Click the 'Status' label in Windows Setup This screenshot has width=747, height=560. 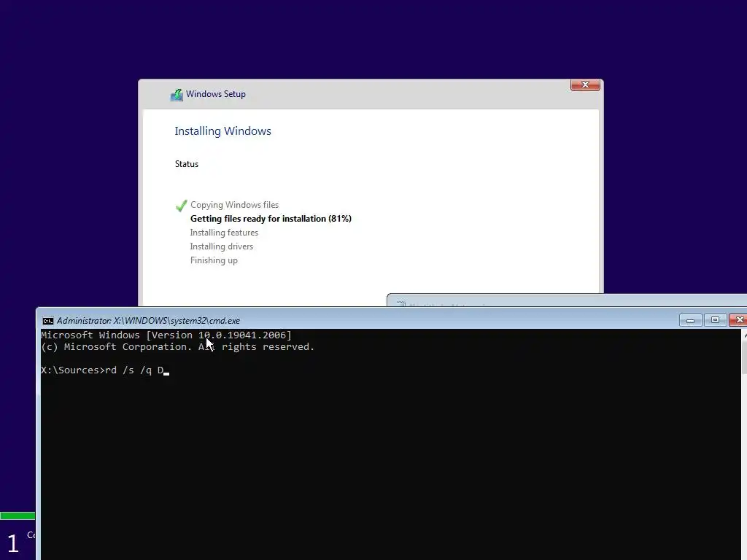click(186, 164)
